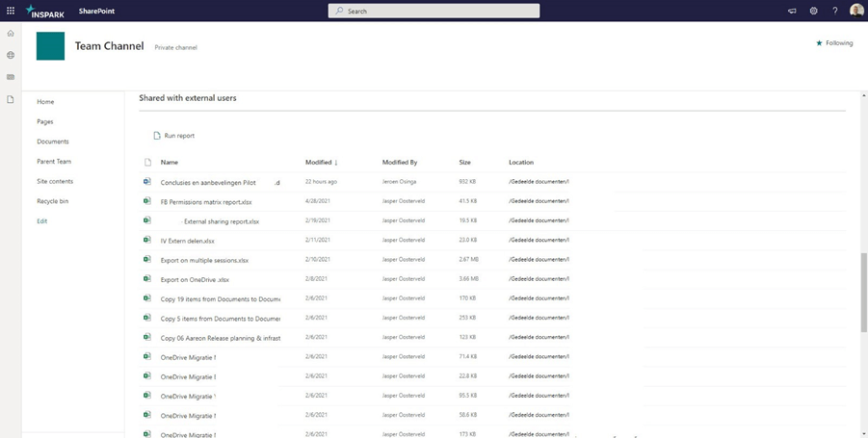Open the Team Channel site title
Screen dimensions: 868x438
pos(109,46)
